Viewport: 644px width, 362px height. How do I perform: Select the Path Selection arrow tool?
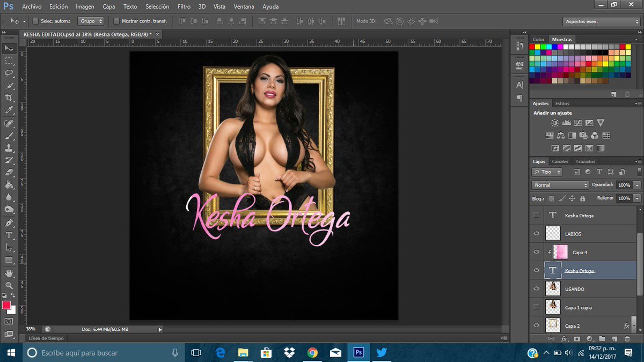click(9, 247)
